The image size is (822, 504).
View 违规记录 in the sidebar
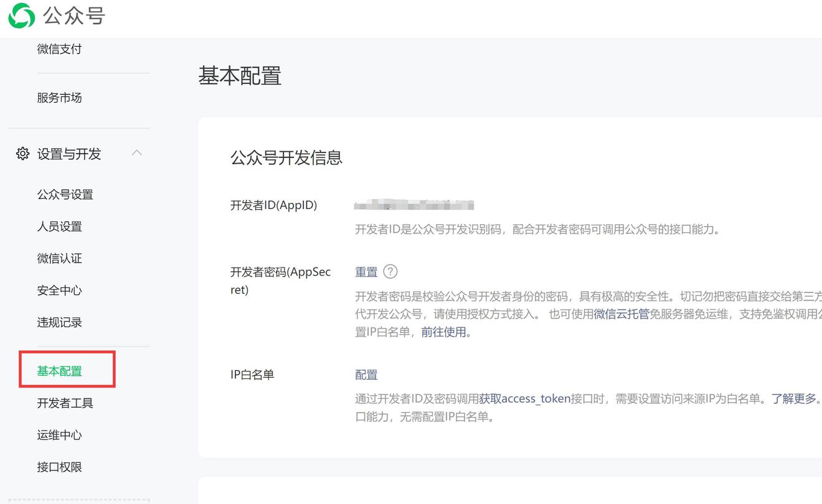tap(59, 323)
